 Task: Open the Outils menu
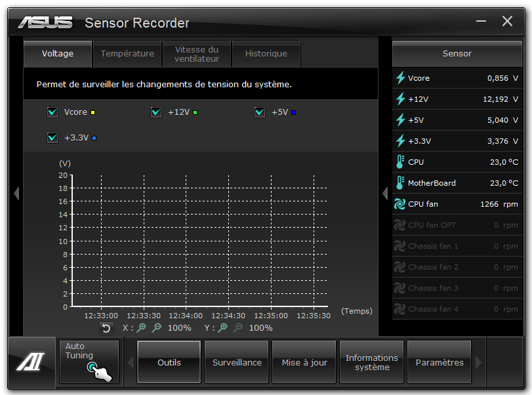coord(169,362)
